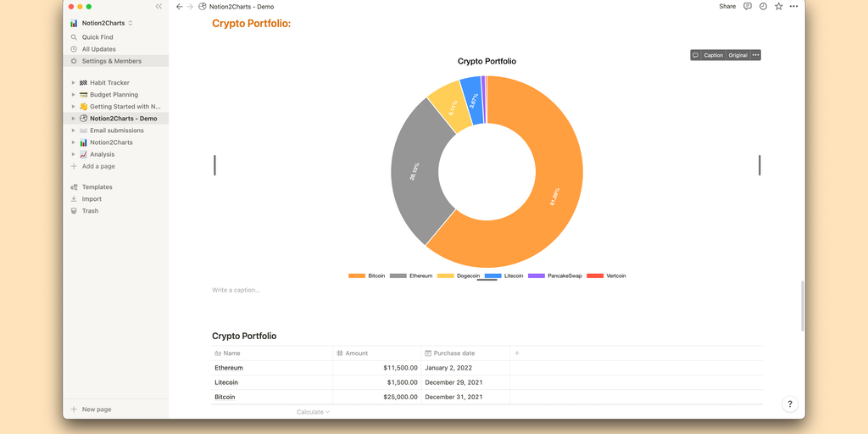
Task: Click the left chart resize handle
Action: [214, 165]
